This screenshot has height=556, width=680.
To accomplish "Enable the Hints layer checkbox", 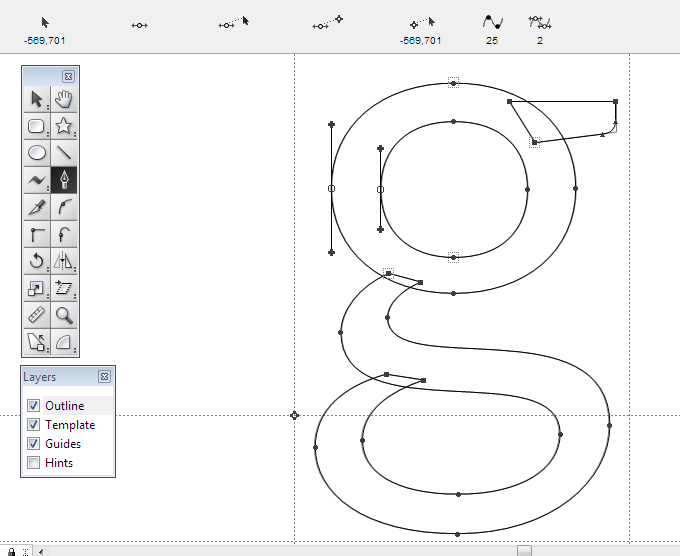I will click(34, 463).
